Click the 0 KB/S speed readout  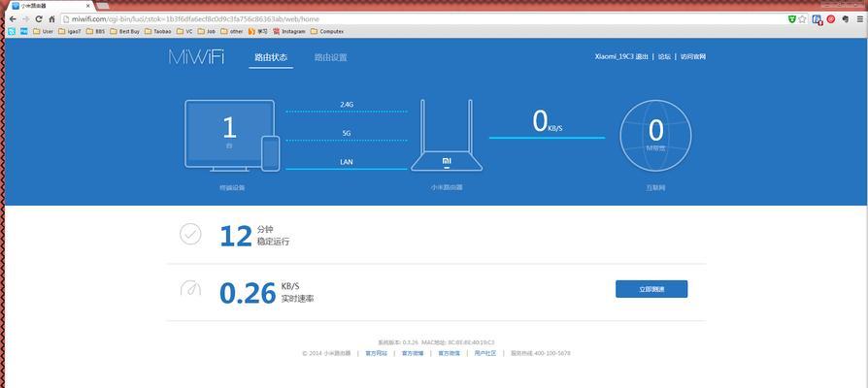(547, 121)
